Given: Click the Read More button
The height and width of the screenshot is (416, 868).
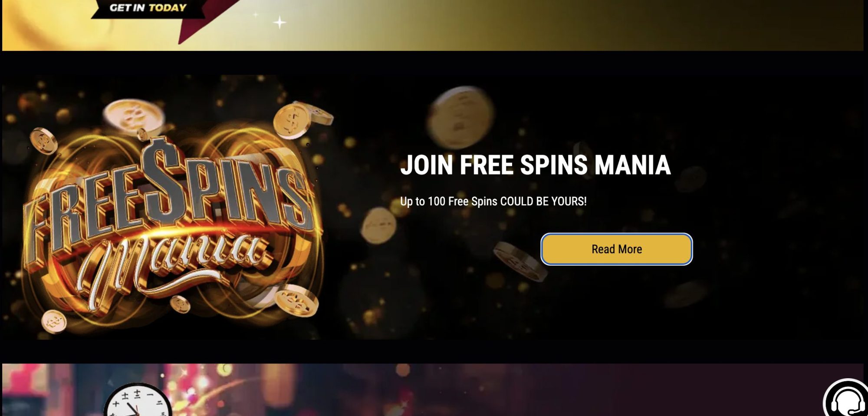Looking at the screenshot, I should (x=616, y=249).
